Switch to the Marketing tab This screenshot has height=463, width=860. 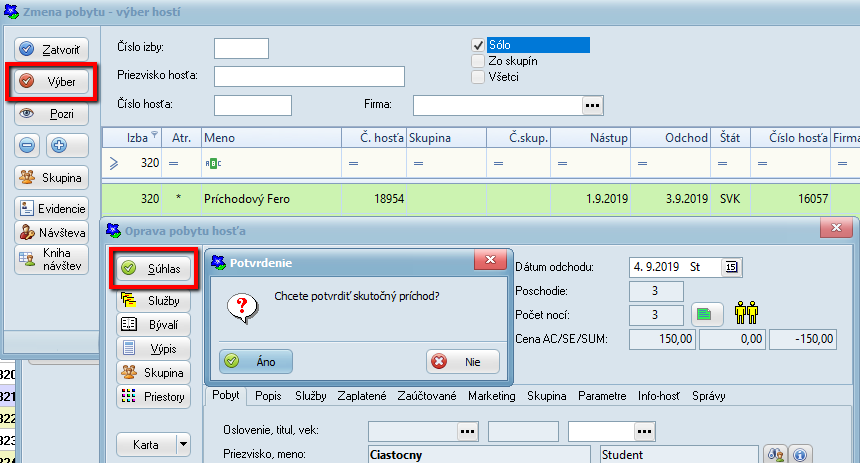pos(491,396)
